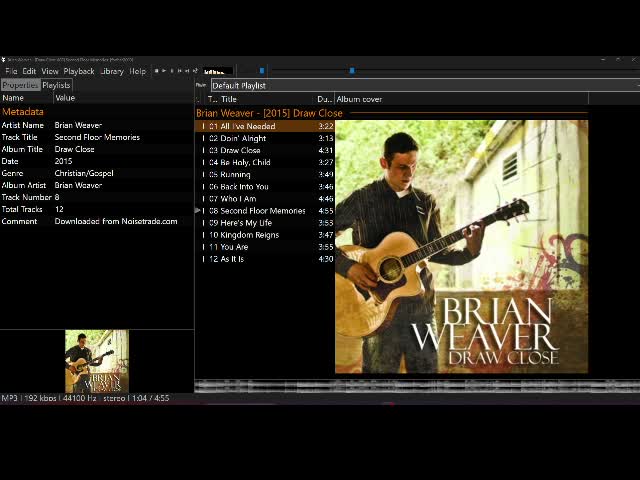The image size is (640, 480).
Task: Click the large Draw Close album cover
Action: click(x=462, y=247)
